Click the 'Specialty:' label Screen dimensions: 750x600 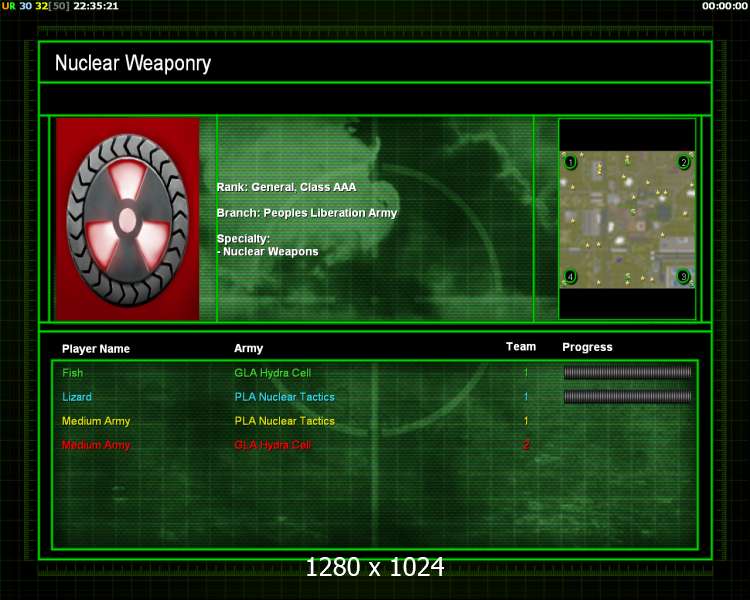point(243,238)
